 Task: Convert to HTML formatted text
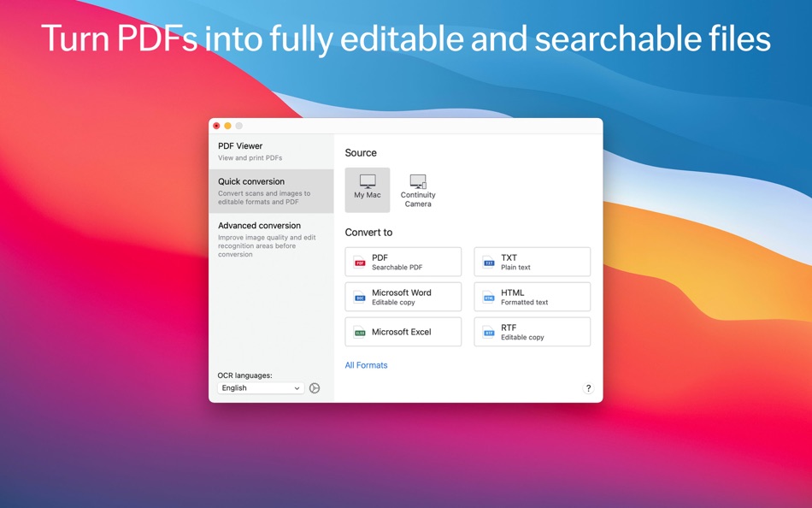[532, 297]
